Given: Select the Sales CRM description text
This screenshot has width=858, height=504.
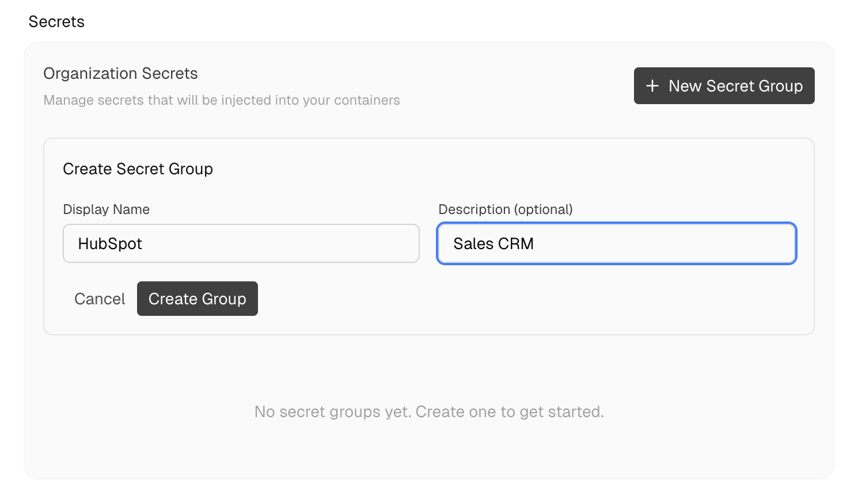Looking at the screenshot, I should click(x=493, y=243).
